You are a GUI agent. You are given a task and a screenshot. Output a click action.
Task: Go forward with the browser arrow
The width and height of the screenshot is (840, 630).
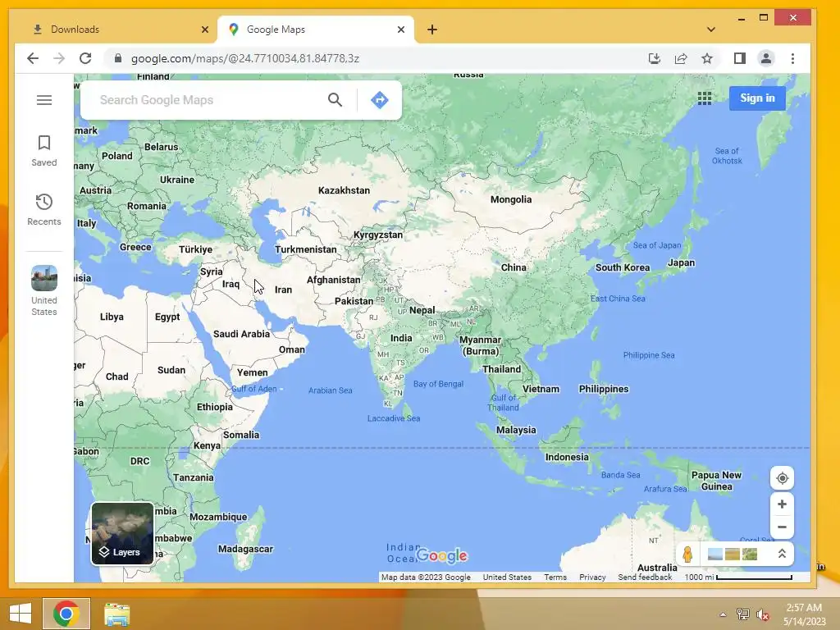[x=59, y=58]
